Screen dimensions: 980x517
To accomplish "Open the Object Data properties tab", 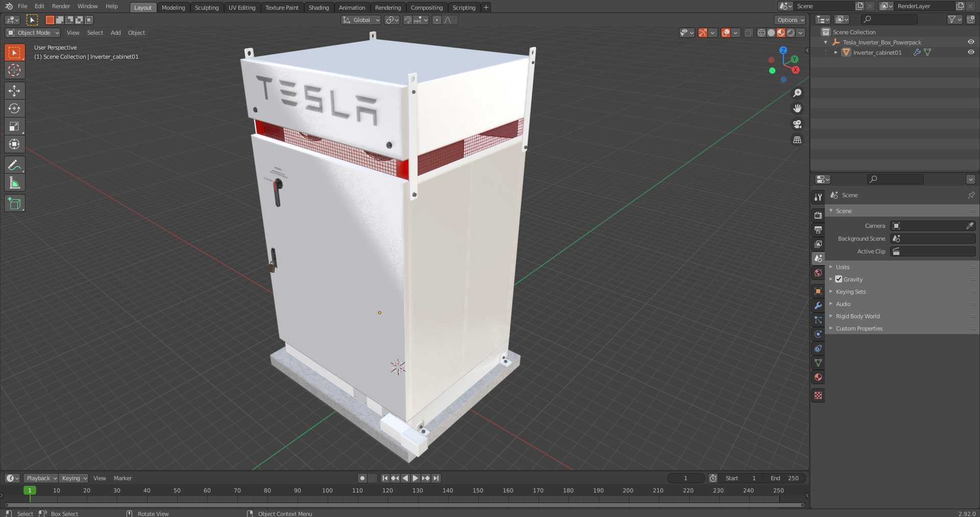I will pos(818,363).
